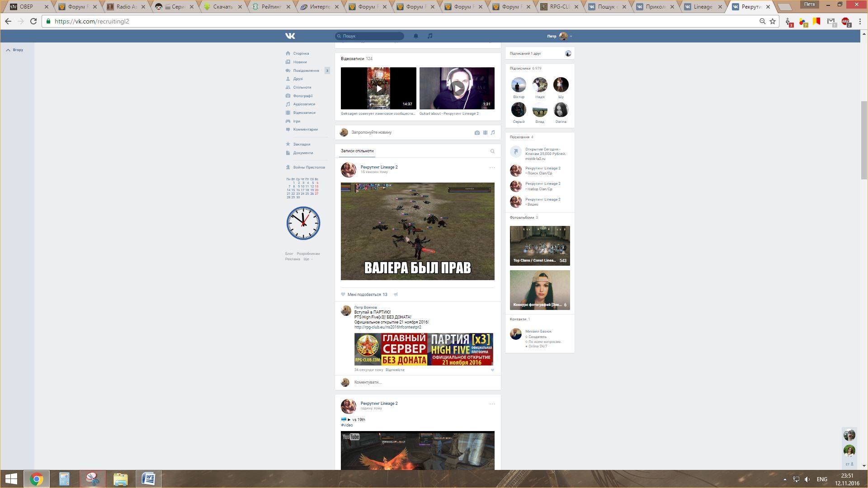
Task: Like the Валера был прав post
Action: tap(343, 295)
